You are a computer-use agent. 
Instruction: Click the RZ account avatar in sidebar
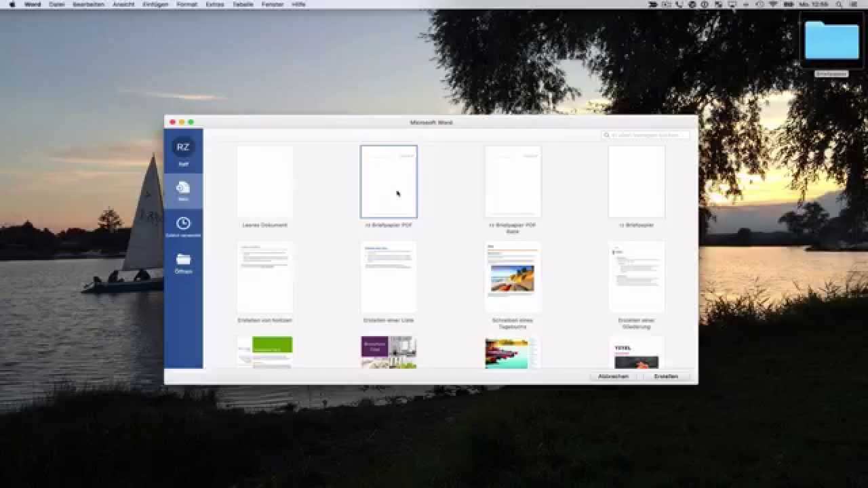183,147
